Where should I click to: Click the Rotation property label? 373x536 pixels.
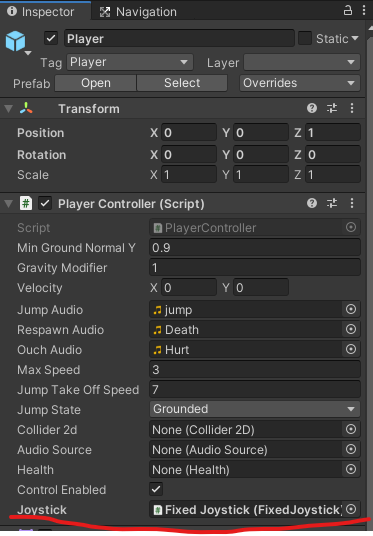click(x=41, y=155)
